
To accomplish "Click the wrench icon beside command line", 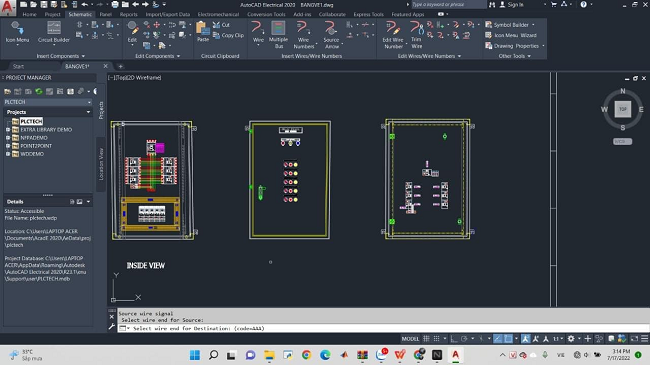I will click(112, 327).
